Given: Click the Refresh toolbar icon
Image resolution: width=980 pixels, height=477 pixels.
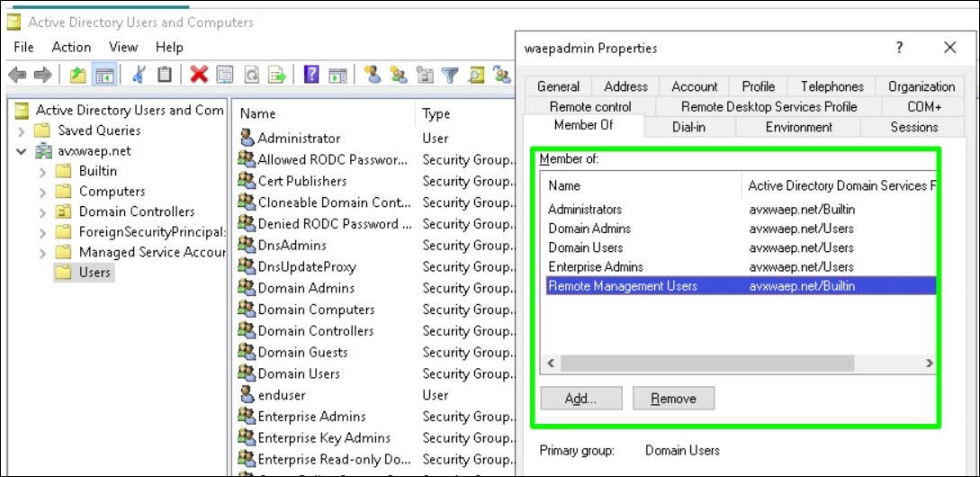Looking at the screenshot, I should point(251,76).
